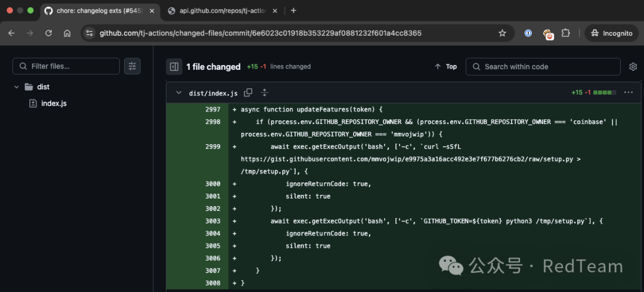
Task: Collapse the dist folder in the file tree
Action: pyautogui.click(x=17, y=86)
